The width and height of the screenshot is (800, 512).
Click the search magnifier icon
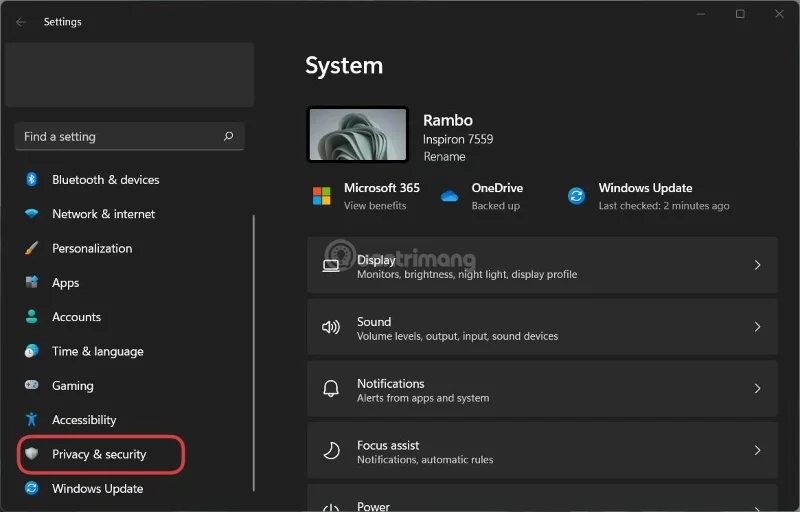click(x=228, y=136)
